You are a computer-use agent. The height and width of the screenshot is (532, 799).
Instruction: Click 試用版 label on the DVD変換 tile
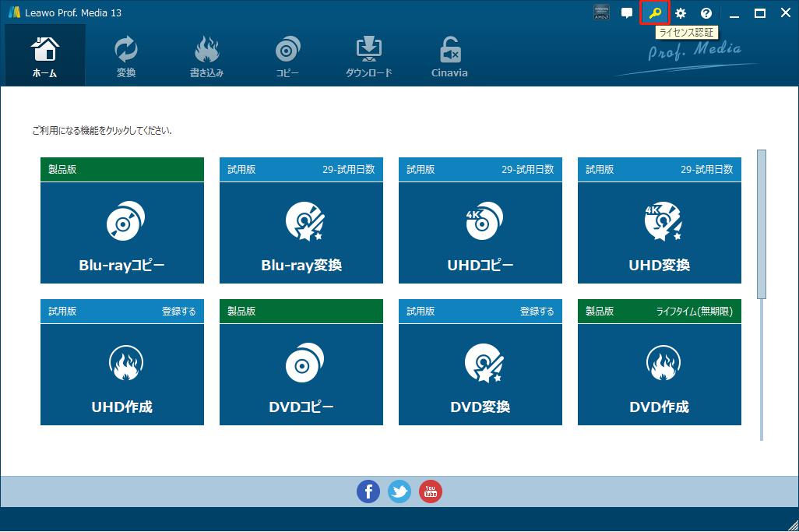[421, 311]
